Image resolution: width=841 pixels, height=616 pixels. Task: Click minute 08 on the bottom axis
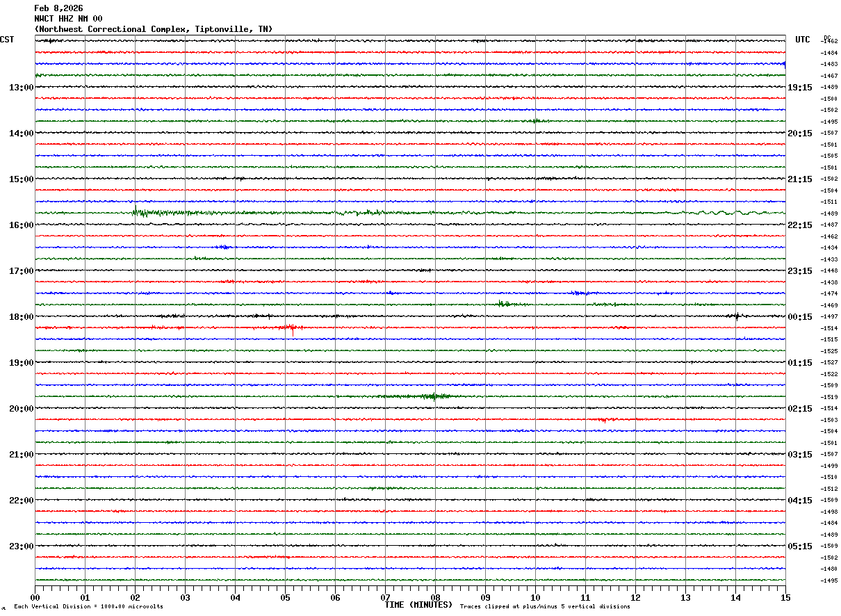pos(435,597)
